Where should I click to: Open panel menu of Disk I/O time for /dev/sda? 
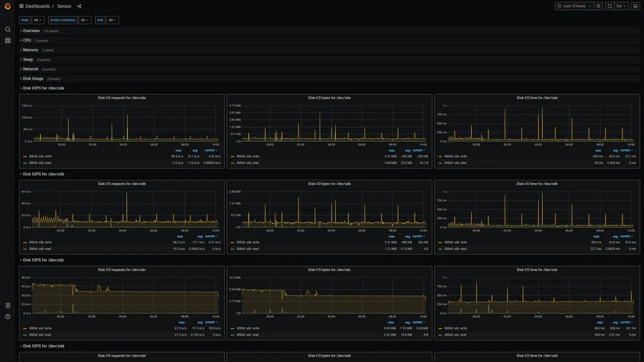click(537, 98)
